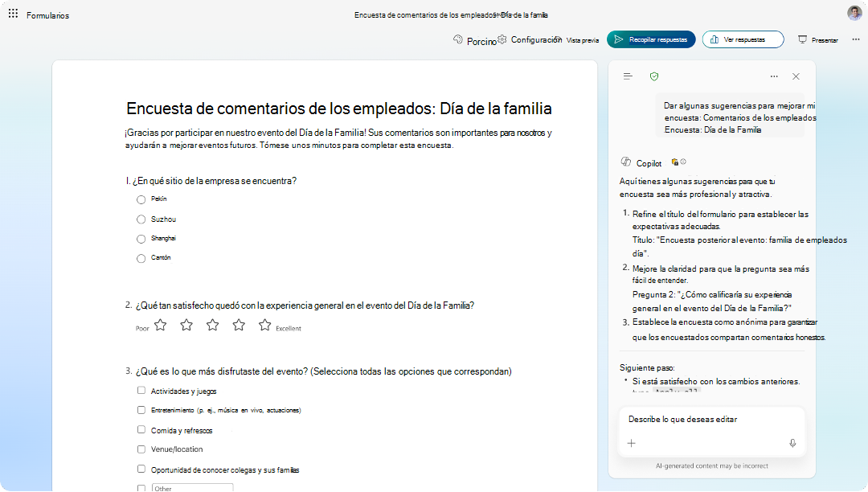Focus the 'Describe lo que deseas editar' field

(711, 420)
